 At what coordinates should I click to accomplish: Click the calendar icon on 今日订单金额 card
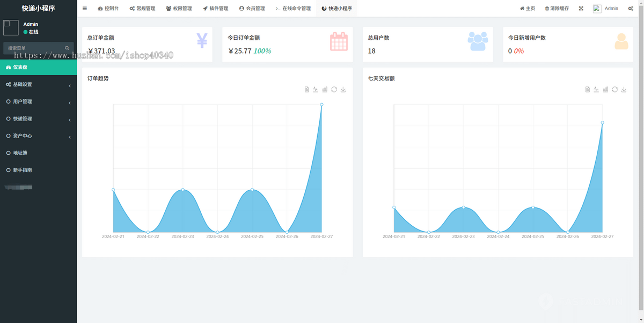(339, 41)
